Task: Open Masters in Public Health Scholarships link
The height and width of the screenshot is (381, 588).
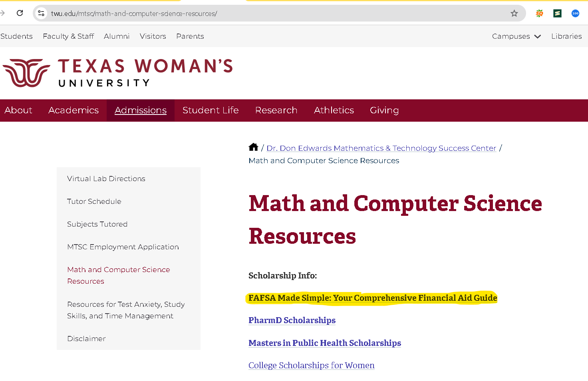Action: pos(325,343)
